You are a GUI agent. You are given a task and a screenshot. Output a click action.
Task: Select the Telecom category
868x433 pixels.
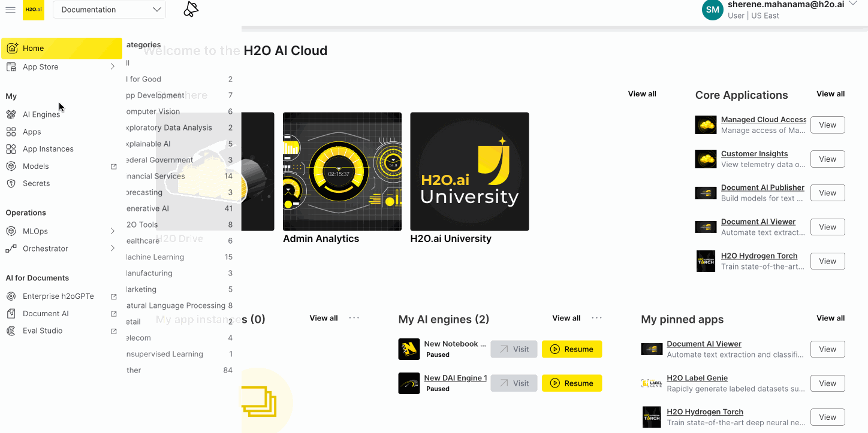pos(179,338)
